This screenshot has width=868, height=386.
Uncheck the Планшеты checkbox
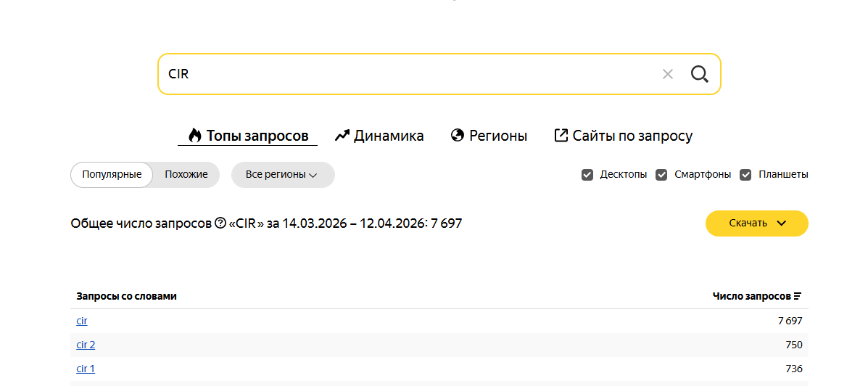coord(745,175)
